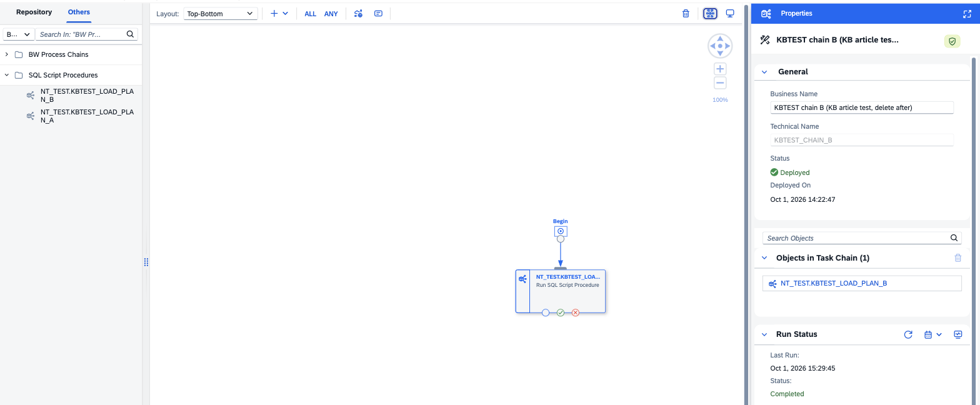
Task: Click the zoom in plus button
Action: 720,69
